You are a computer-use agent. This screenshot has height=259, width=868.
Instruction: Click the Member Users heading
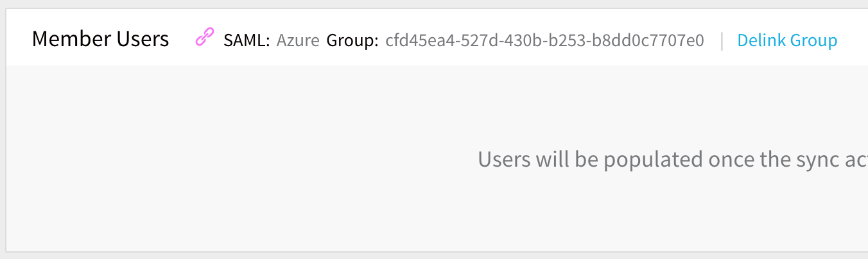tap(100, 39)
